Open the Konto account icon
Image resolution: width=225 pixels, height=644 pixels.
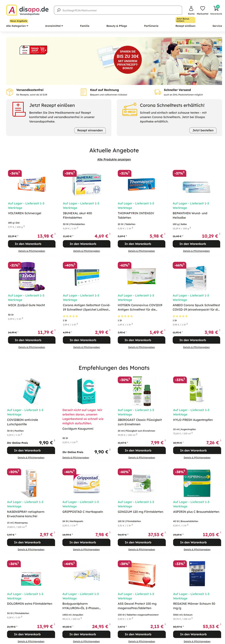coord(191,8)
